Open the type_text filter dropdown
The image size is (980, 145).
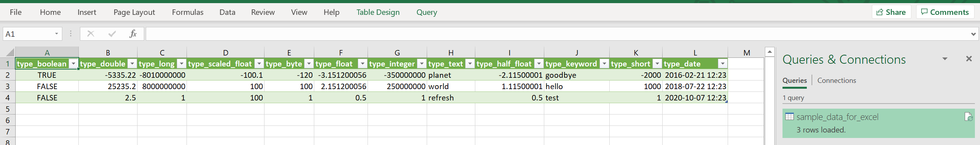pyautogui.click(x=470, y=64)
